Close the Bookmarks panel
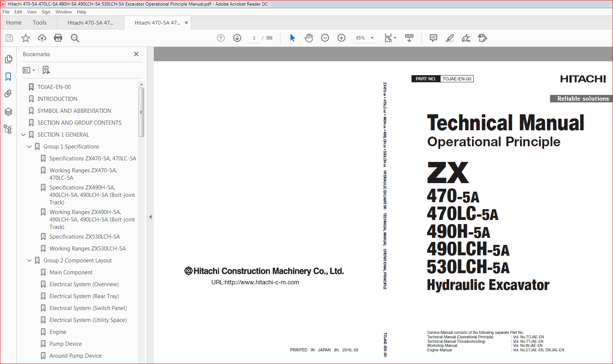The height and width of the screenshot is (364, 613). (136, 54)
